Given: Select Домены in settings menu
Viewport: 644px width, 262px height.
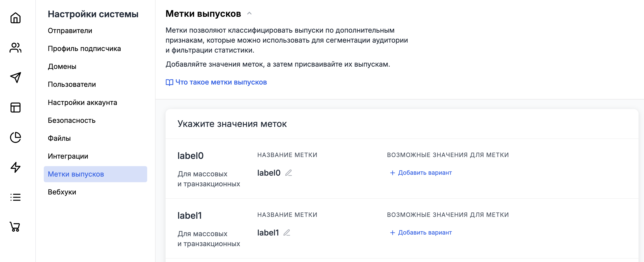Looking at the screenshot, I should (x=62, y=67).
